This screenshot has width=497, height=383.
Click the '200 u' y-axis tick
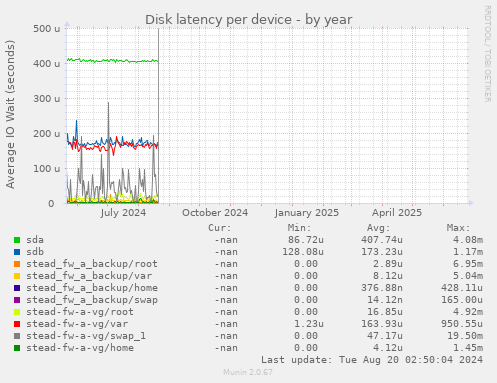47,133
